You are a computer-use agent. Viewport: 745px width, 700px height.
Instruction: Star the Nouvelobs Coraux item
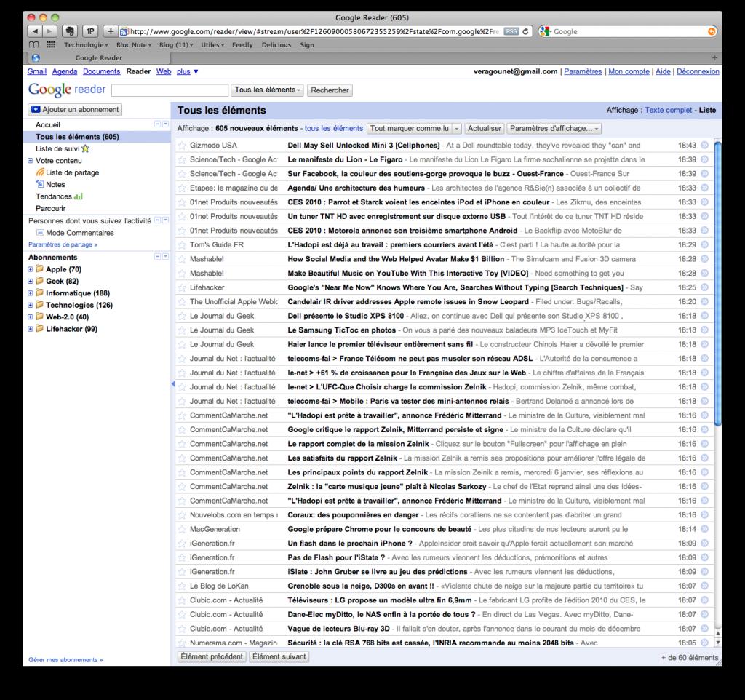point(182,515)
